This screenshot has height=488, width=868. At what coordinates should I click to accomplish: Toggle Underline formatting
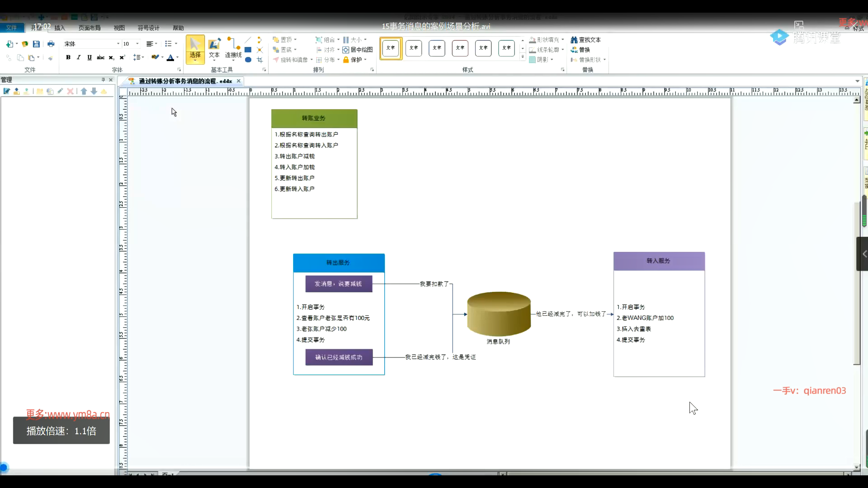[x=90, y=57]
